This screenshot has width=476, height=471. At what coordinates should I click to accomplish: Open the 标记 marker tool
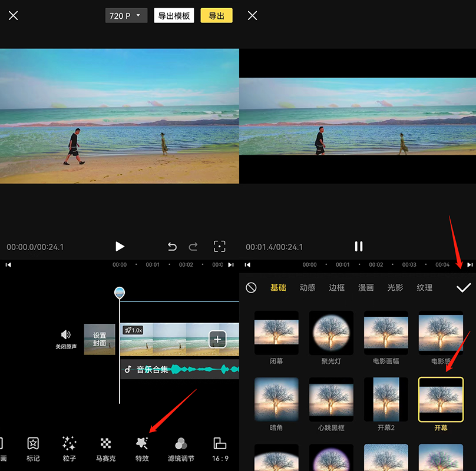click(33, 449)
